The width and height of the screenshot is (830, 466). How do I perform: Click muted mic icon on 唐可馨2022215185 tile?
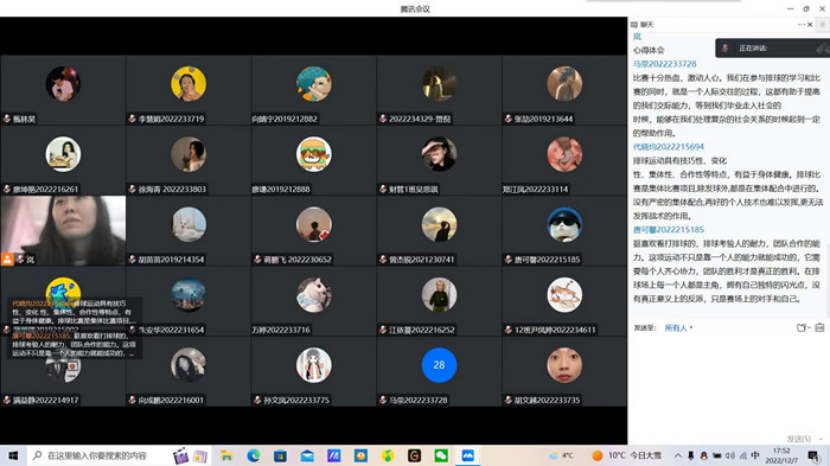point(509,260)
